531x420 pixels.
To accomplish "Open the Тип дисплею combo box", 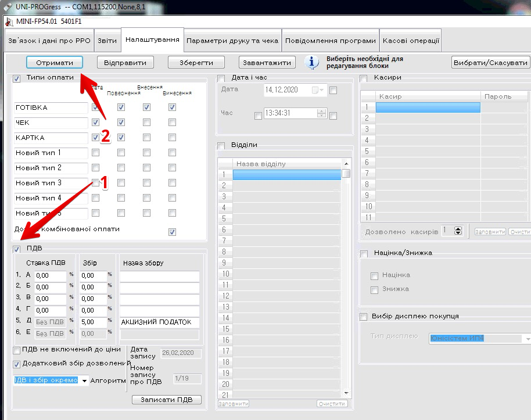I will 528,338.
